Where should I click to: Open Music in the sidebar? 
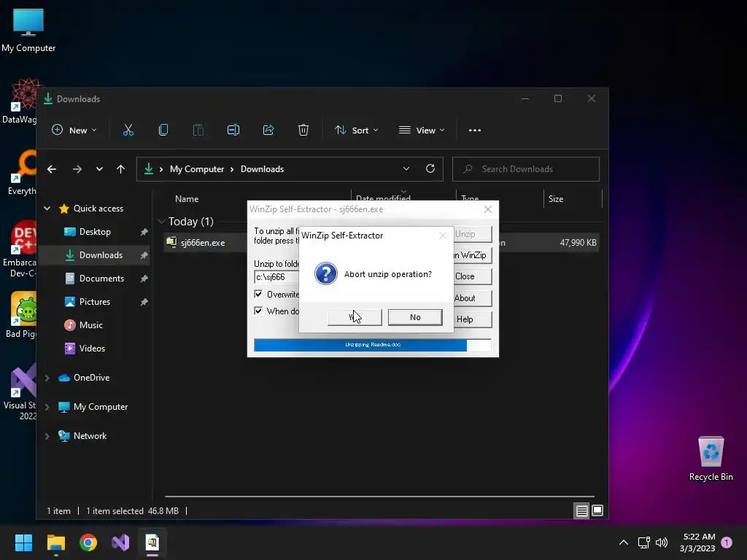(90, 325)
